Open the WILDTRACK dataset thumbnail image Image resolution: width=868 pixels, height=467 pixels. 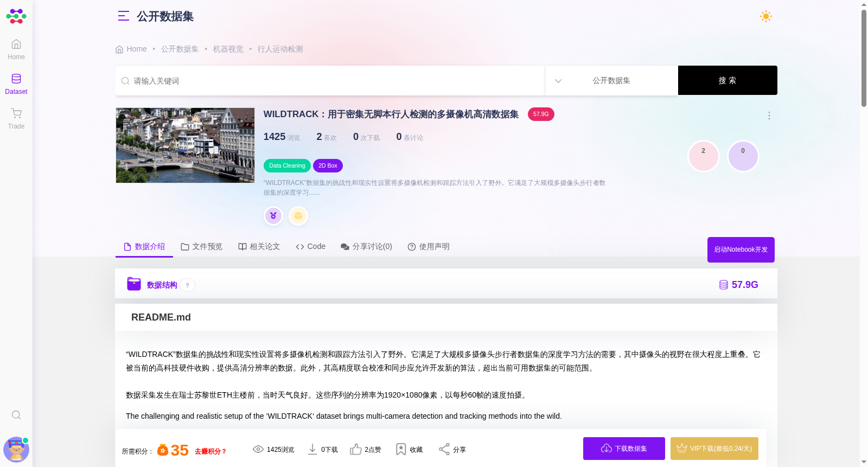click(x=185, y=145)
